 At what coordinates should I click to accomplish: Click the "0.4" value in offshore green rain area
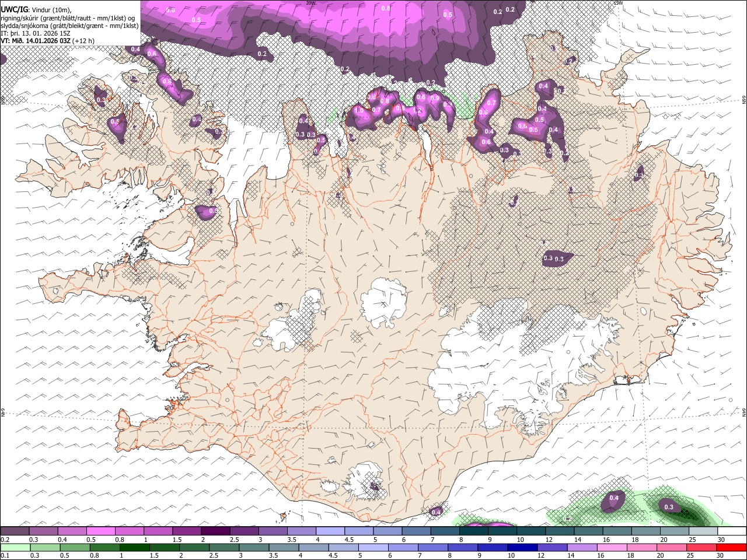point(614,498)
